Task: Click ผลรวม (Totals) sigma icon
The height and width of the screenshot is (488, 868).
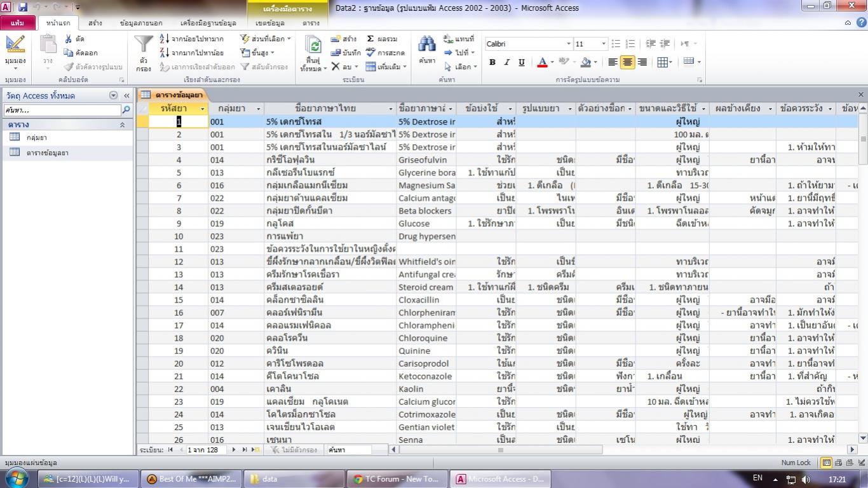Action: pyautogui.click(x=370, y=39)
